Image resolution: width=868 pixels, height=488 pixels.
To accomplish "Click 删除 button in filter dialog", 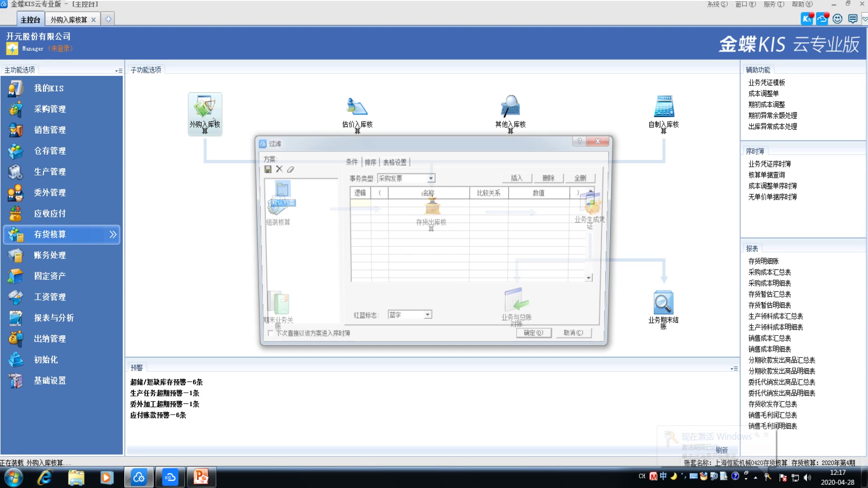I will click(548, 178).
